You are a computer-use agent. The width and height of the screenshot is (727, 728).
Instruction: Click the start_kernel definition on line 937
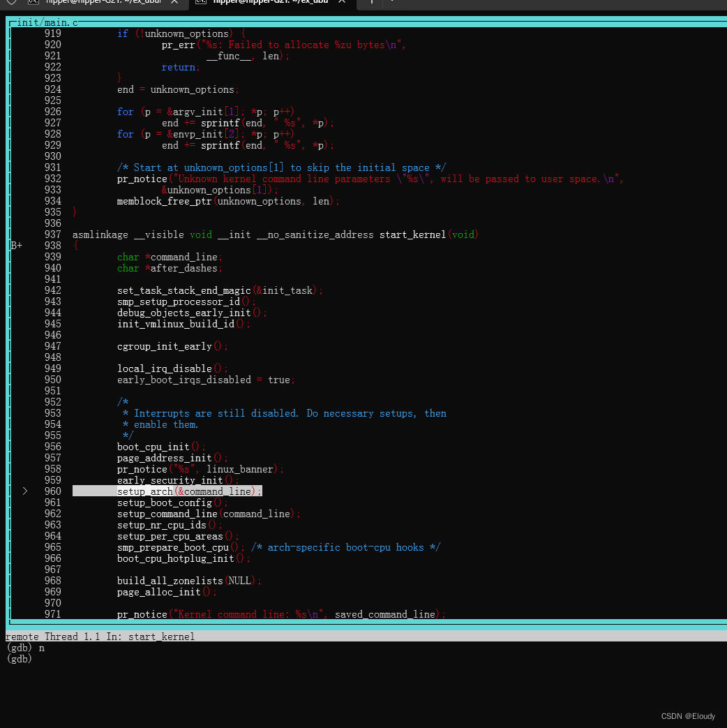[x=412, y=235]
